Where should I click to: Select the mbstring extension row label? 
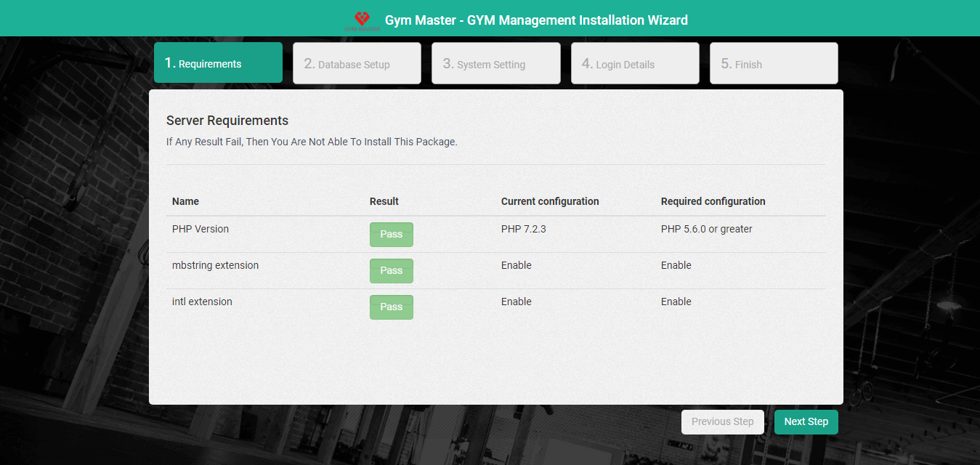coord(215,265)
